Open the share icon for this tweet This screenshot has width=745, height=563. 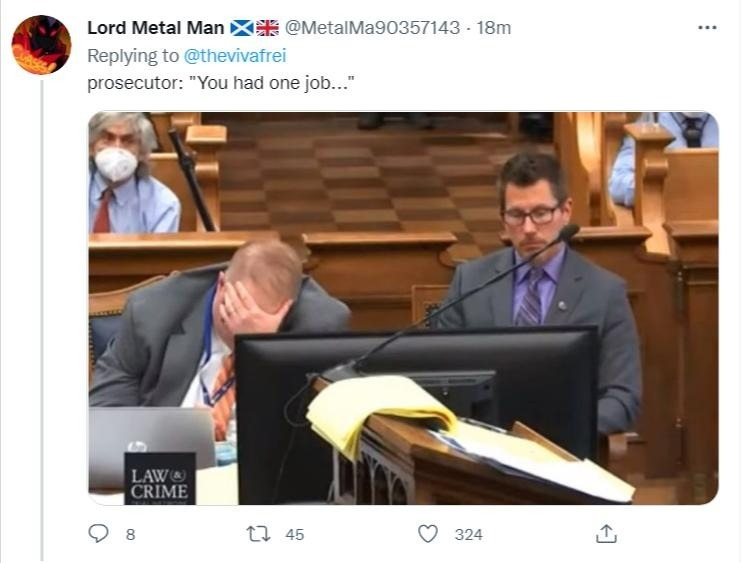point(606,534)
